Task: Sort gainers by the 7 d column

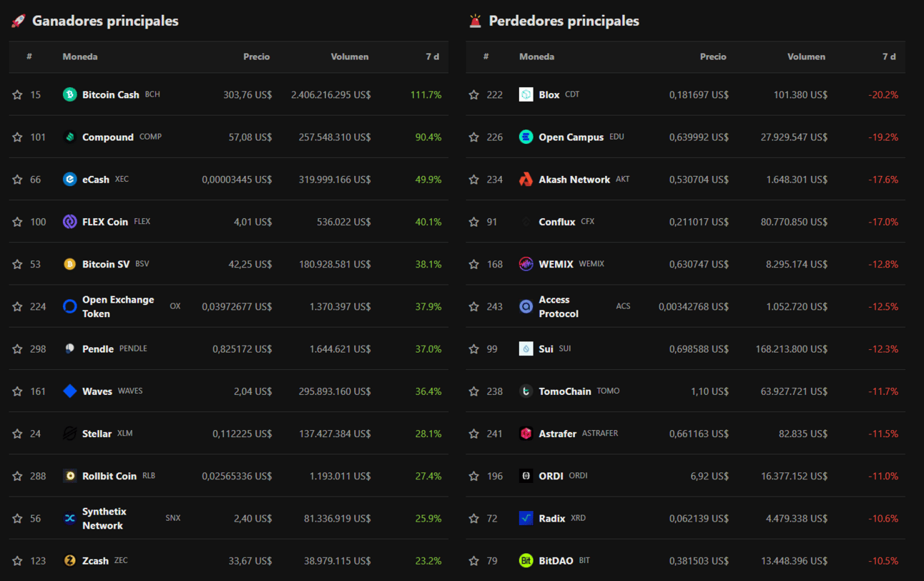Action: tap(433, 57)
